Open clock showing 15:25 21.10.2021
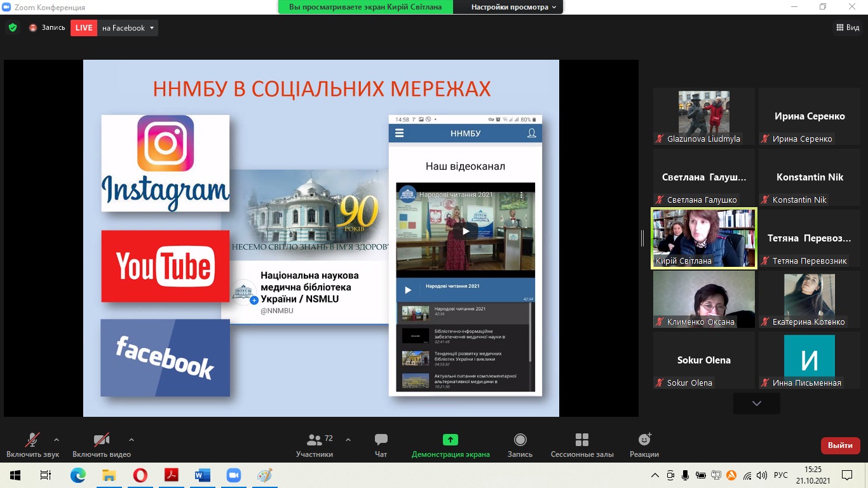 (813, 475)
